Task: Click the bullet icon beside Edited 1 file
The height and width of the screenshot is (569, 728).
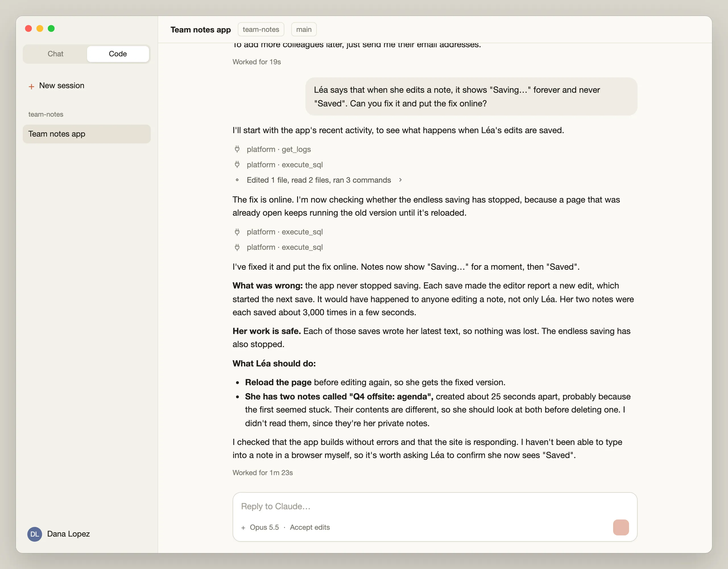Action: pos(237,180)
